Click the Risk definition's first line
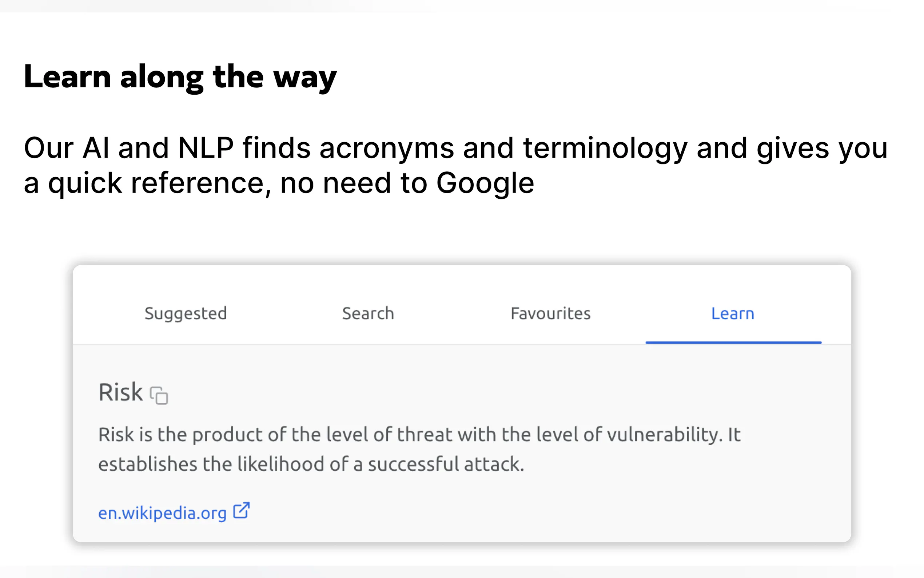The image size is (924, 578). (x=419, y=435)
